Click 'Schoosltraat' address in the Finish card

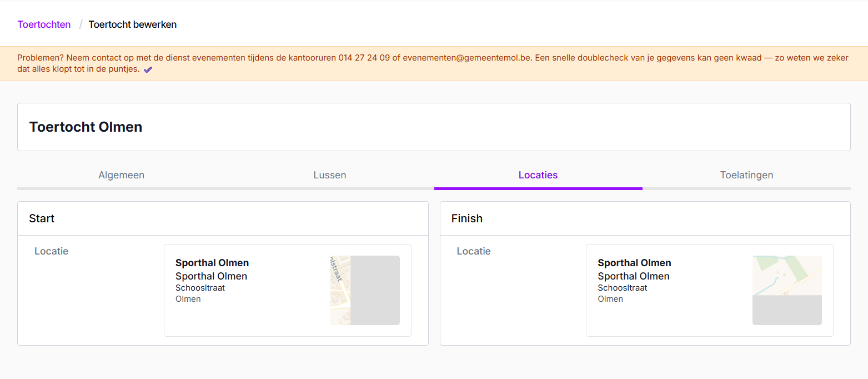622,288
